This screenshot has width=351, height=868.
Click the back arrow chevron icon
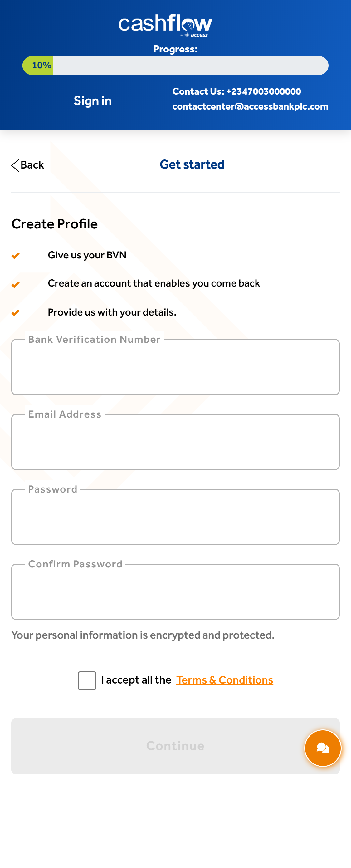point(15,165)
